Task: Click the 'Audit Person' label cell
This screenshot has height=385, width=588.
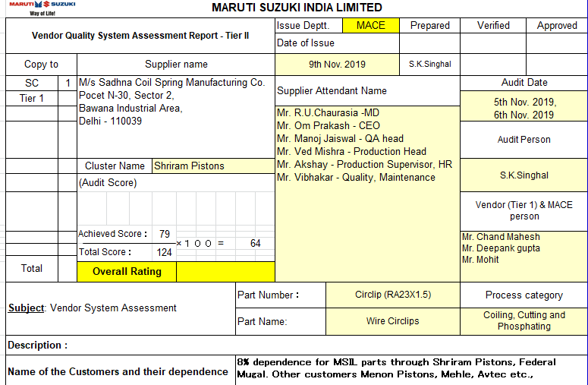Action: coord(524,140)
